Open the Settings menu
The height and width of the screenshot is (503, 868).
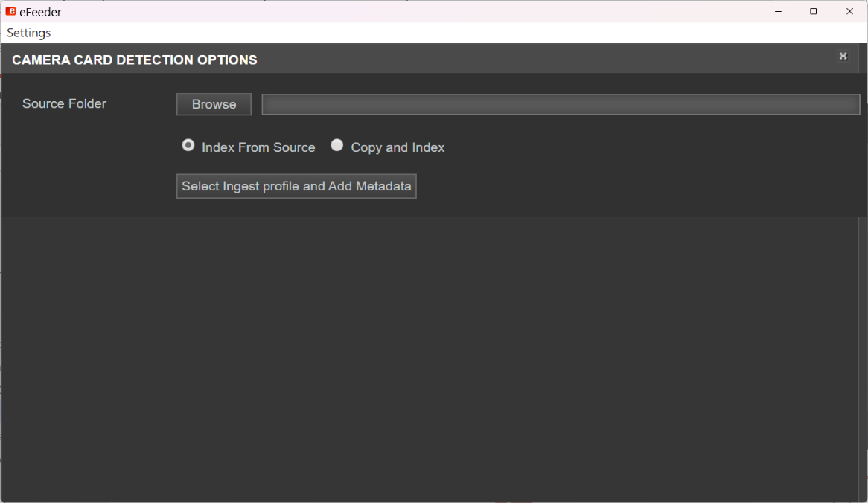point(29,33)
